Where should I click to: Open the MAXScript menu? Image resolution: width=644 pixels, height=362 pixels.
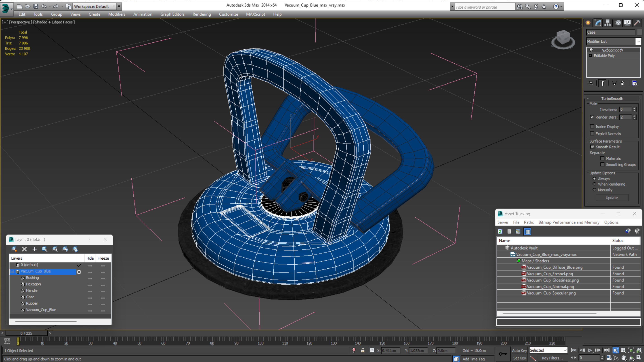(255, 14)
